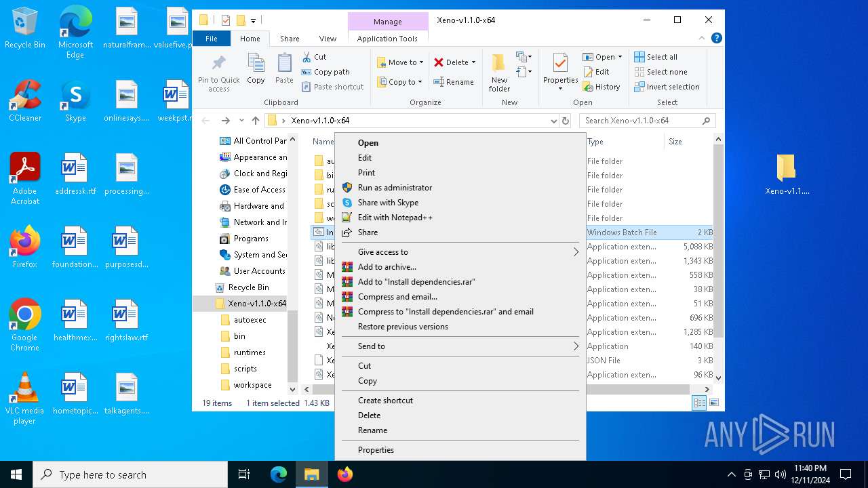Viewport: 868px width, 488px height.
Task: Click Paste shortcut in ribbon
Action: [333, 87]
